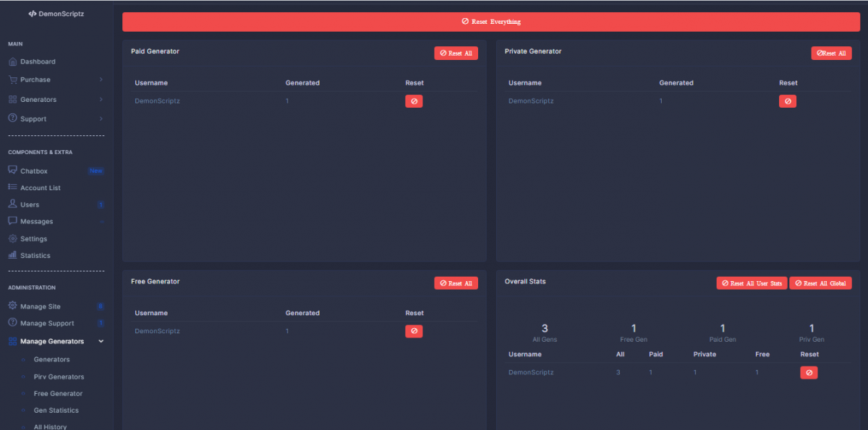Collapse the Manage Generators menu
868x430 pixels.
coord(101,341)
